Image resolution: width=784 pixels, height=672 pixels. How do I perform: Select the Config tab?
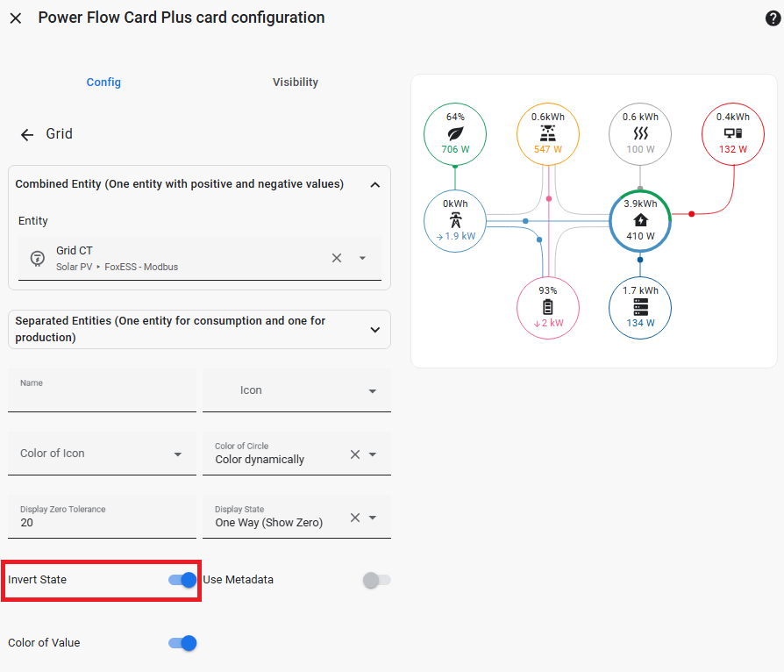tap(103, 82)
